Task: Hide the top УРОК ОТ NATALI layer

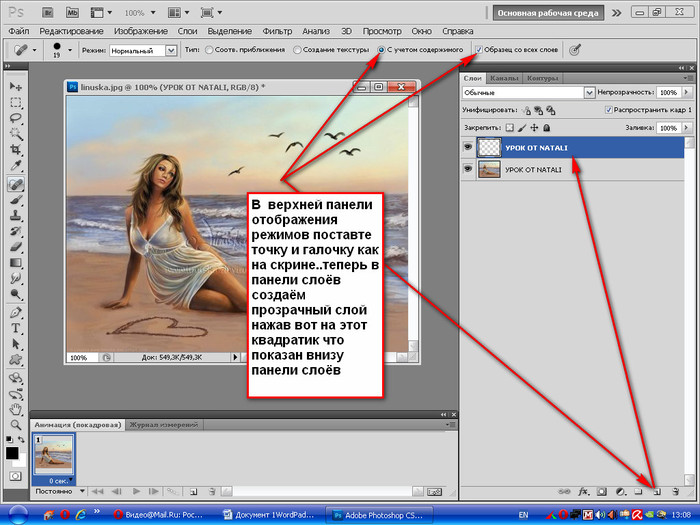Action: pyautogui.click(x=468, y=147)
